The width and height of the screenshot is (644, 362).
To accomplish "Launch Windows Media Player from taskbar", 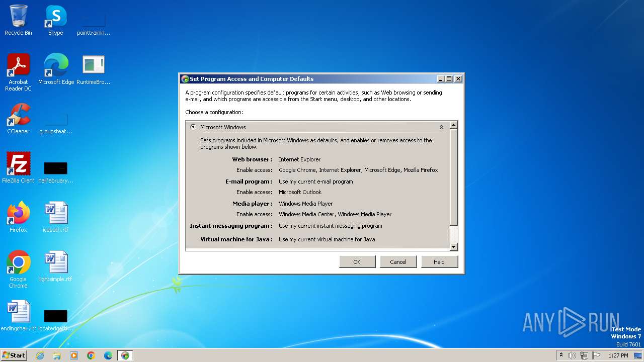I will (x=74, y=355).
